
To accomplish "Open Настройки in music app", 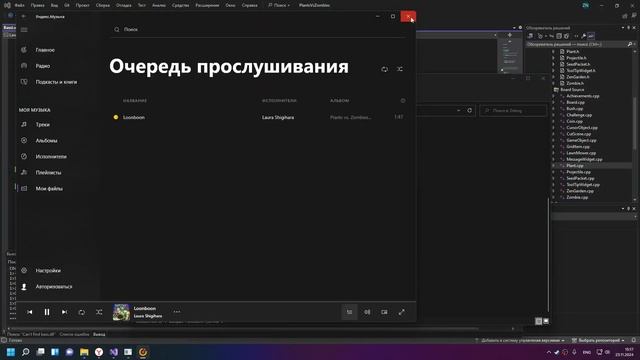I will point(48,271).
